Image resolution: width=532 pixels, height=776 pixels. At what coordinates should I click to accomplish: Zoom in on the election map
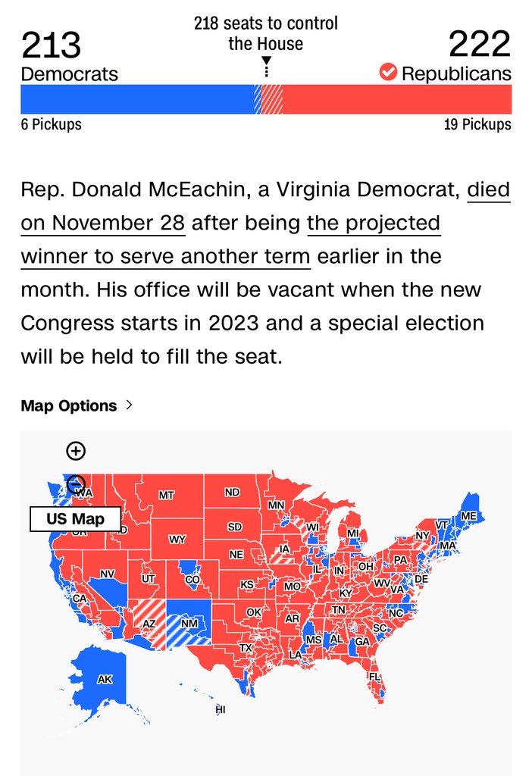pyautogui.click(x=76, y=451)
